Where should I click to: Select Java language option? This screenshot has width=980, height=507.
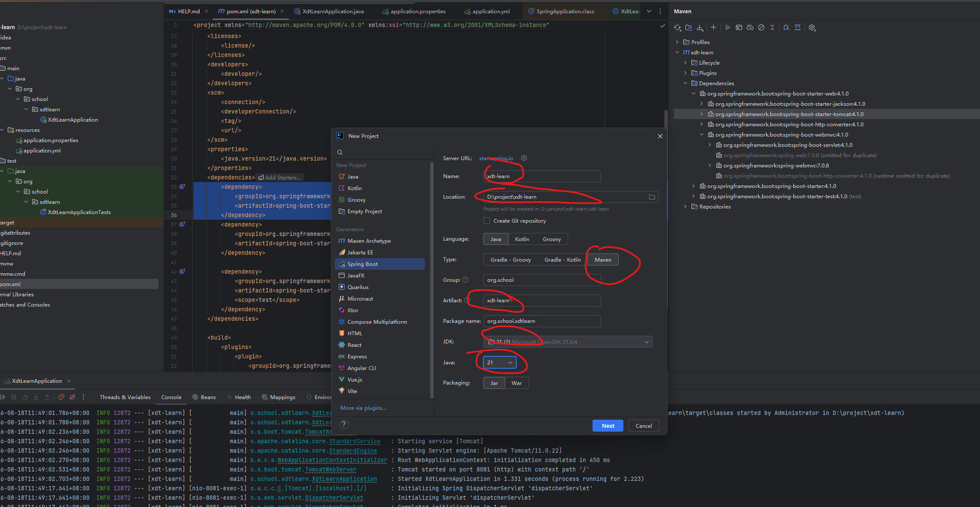coord(496,239)
